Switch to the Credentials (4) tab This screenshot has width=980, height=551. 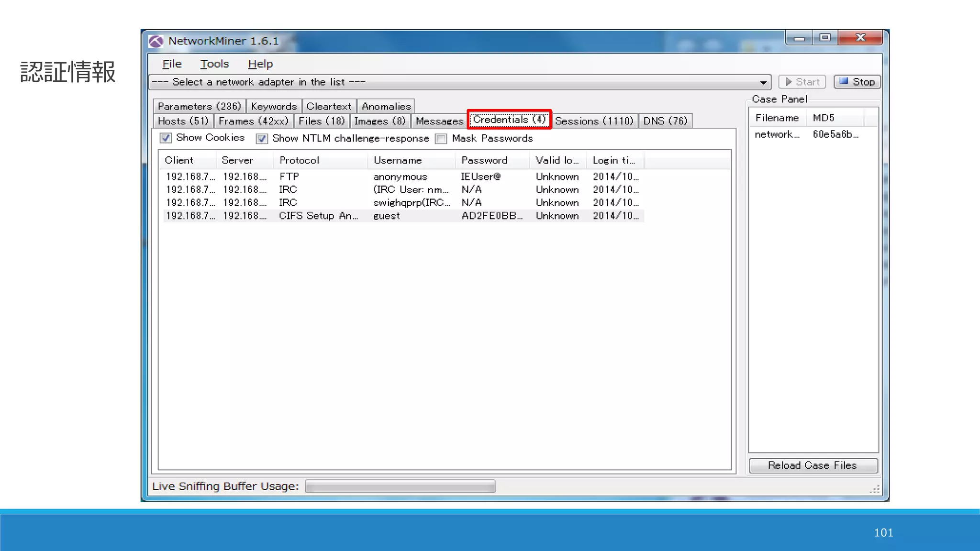coord(509,120)
